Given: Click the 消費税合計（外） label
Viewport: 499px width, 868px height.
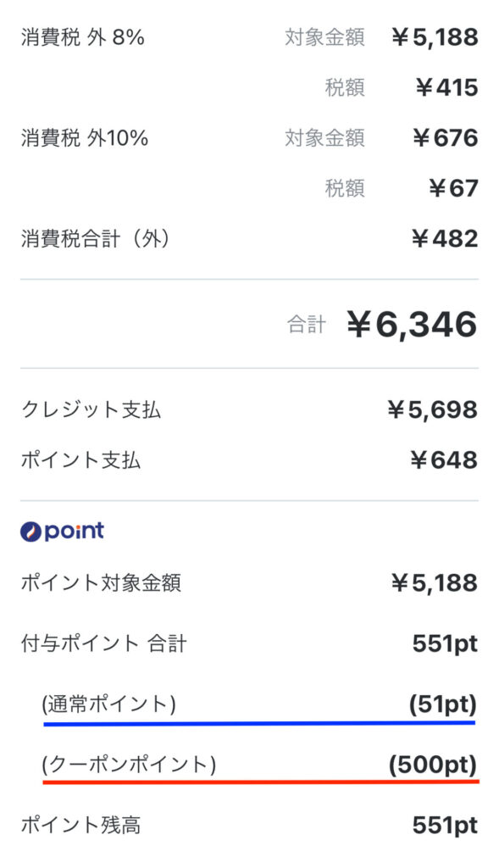Looking at the screenshot, I should (95, 238).
